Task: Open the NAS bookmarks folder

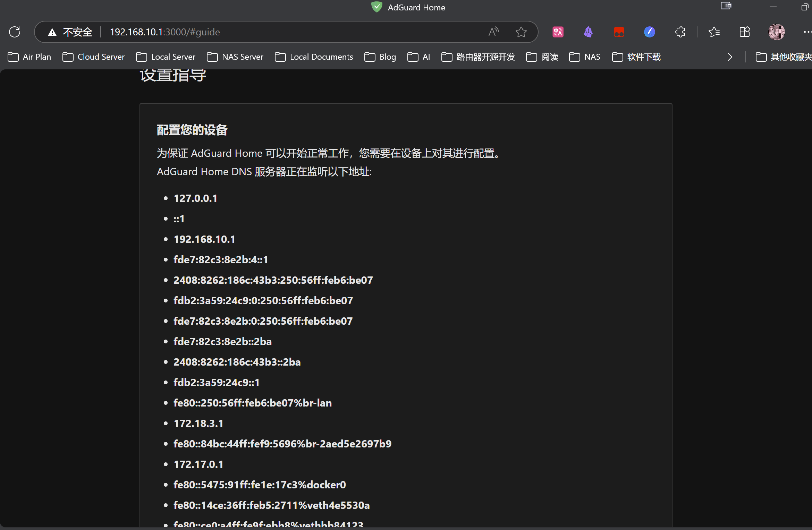Action: coord(585,57)
